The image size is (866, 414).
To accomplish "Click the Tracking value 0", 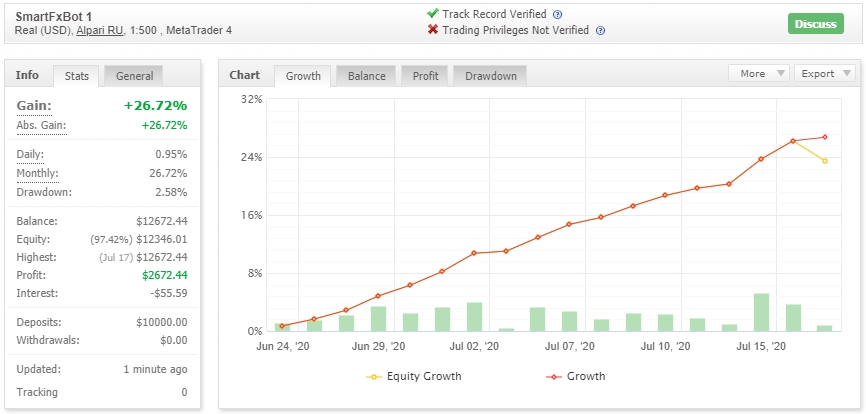I will 184,392.
